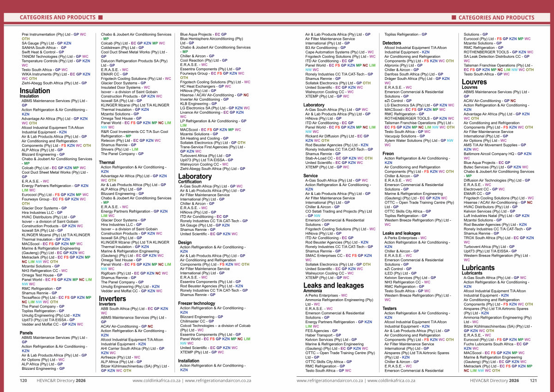Select the Testers subcategory heading
Screen dimensions: 554x392
[390, 308]
